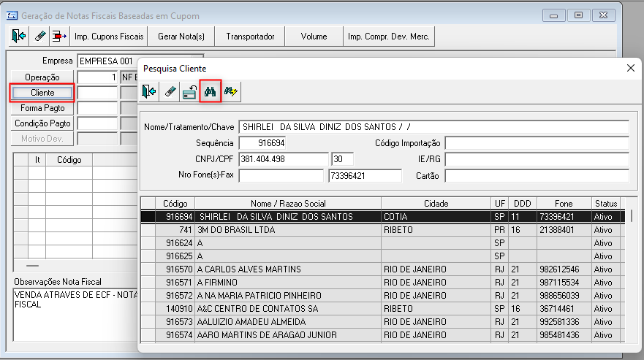Click the Código Importação field

(537, 143)
